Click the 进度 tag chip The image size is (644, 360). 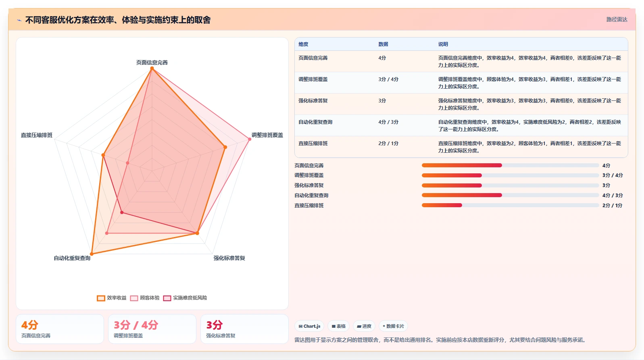(x=364, y=326)
